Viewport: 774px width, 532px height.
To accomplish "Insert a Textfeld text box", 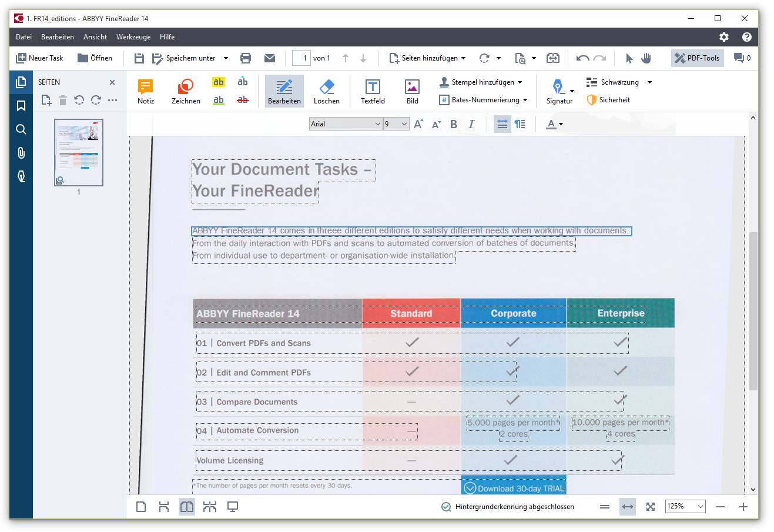I will point(373,92).
